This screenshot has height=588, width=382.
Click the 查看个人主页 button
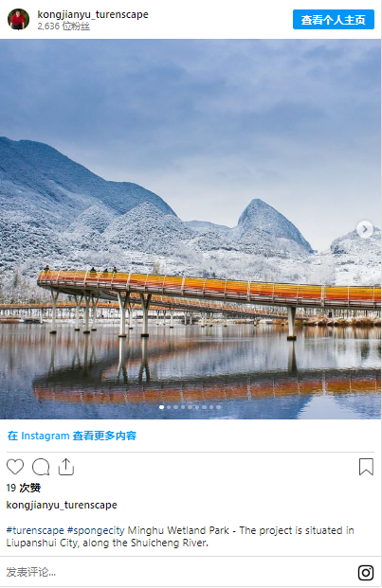click(334, 20)
